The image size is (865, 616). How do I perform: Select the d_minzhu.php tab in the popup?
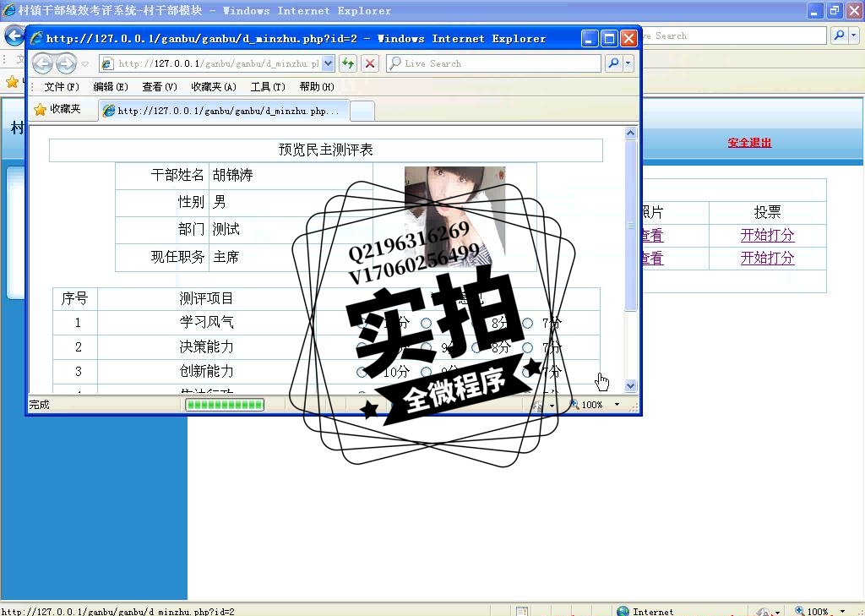[x=224, y=111]
